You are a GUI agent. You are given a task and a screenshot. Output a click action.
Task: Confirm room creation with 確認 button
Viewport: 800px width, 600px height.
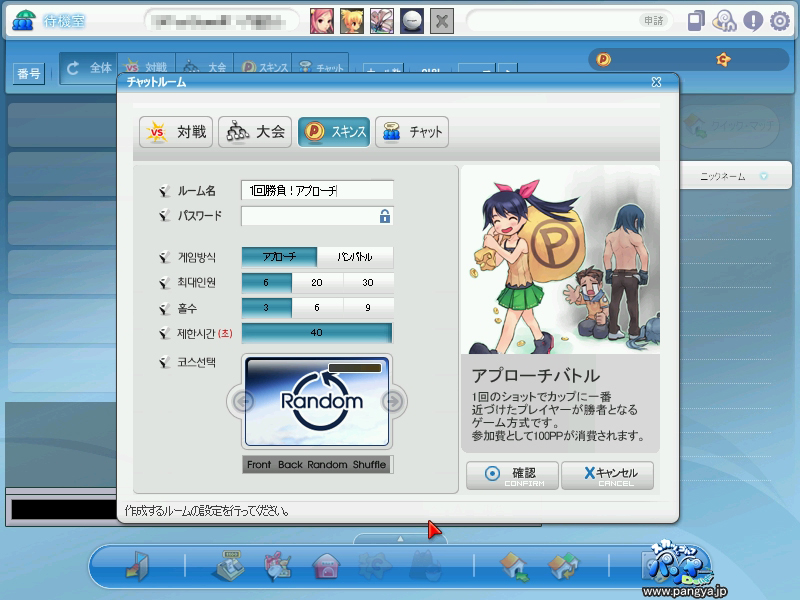(512, 476)
